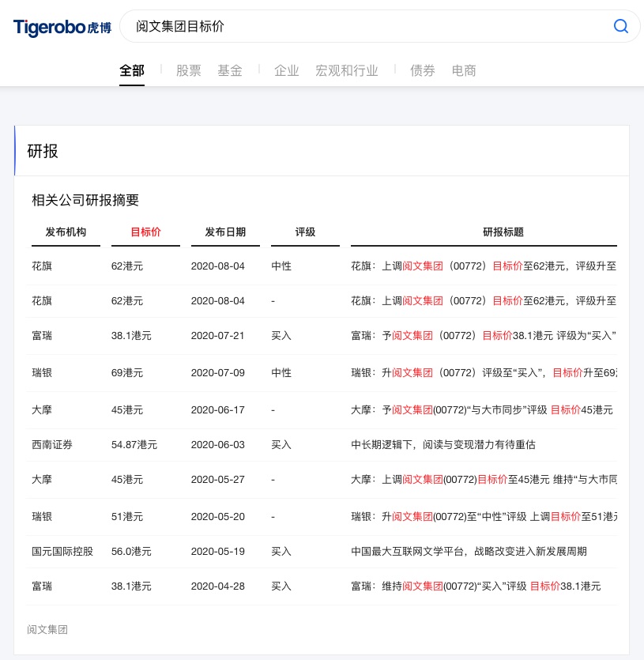Click 富瑞 in the 2020-04-28 row
This screenshot has height=660, width=644.
[42, 586]
